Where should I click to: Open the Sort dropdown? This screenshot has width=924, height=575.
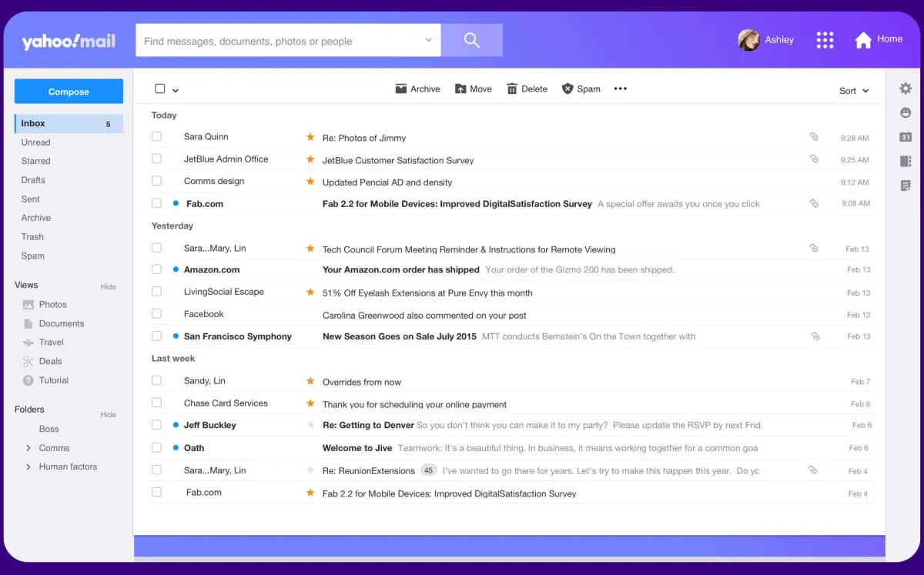coord(854,91)
